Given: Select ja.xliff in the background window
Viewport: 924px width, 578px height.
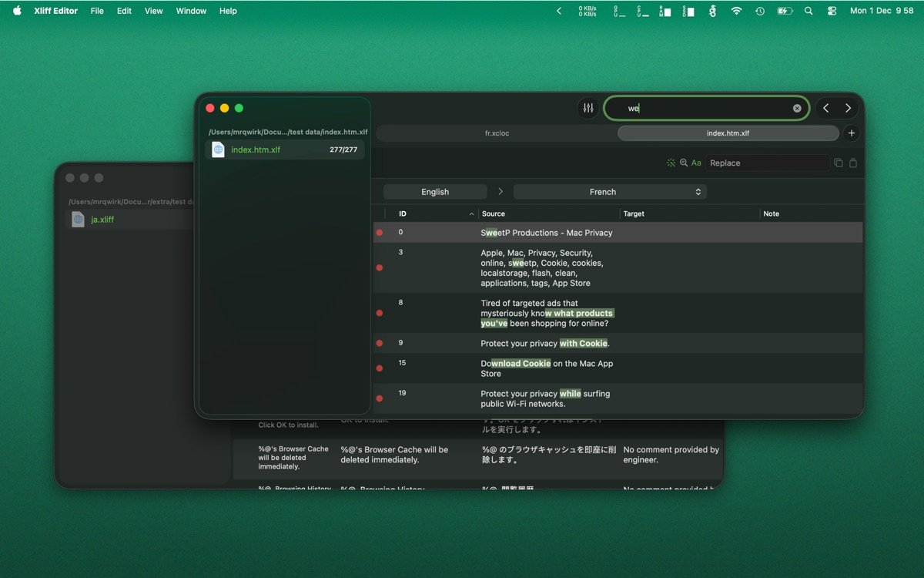Looking at the screenshot, I should click(x=102, y=220).
